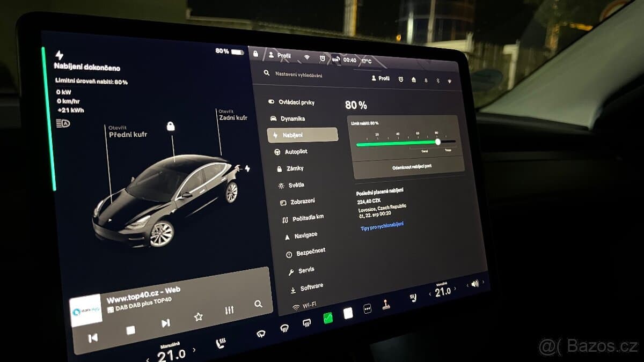Image resolution: width=644 pixels, height=362 pixels.
Task: Open the Zámky settings menu
Action: pos(290,168)
